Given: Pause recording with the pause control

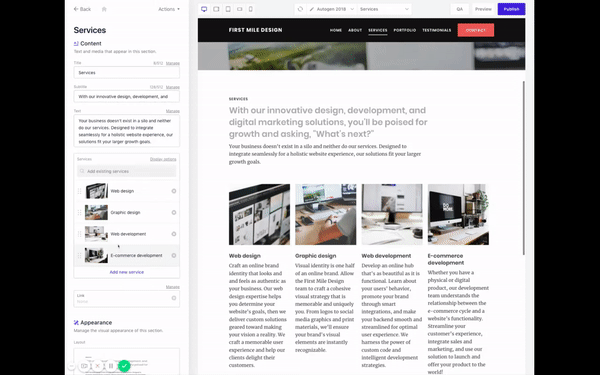Looking at the screenshot, I should (x=111, y=366).
